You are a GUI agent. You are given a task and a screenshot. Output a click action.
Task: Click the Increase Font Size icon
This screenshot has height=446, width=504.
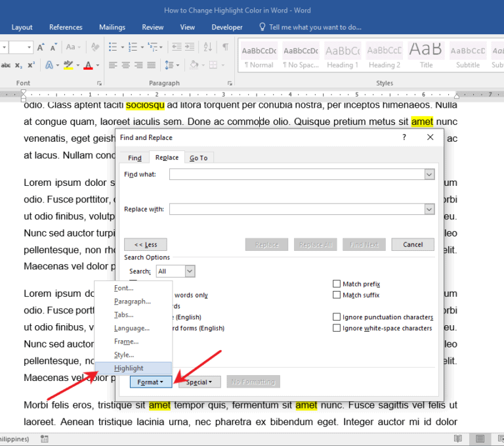click(x=41, y=47)
